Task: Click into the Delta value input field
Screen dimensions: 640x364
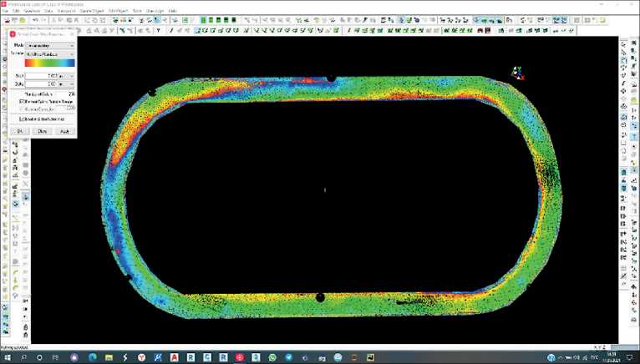Action: click(40, 84)
